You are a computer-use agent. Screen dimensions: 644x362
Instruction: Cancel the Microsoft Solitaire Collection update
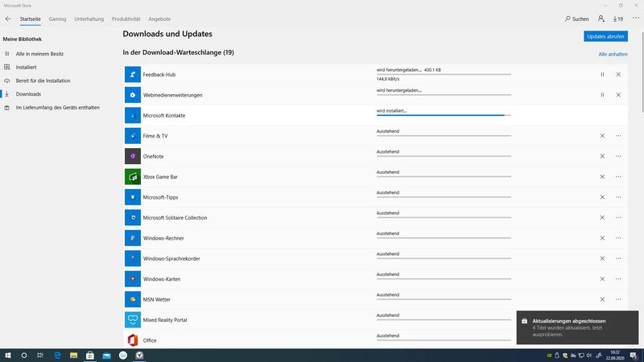tap(602, 217)
